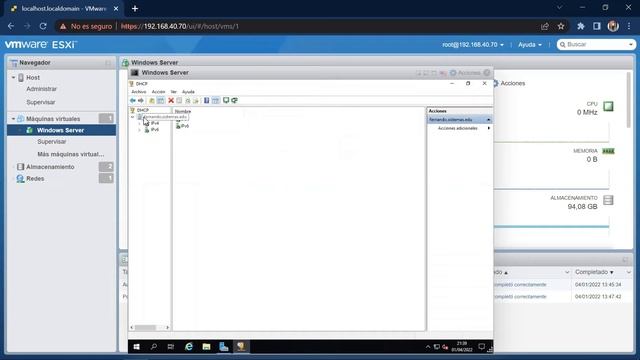Click the green monitor icon in the DHCP toolbar
Image resolution: width=640 pixels, height=360 pixels.
[226, 100]
